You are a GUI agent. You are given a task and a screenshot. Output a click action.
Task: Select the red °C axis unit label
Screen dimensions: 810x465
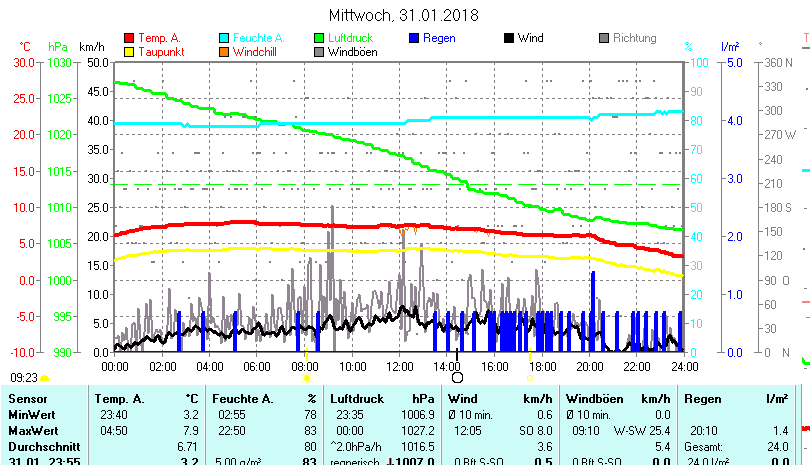26,47
